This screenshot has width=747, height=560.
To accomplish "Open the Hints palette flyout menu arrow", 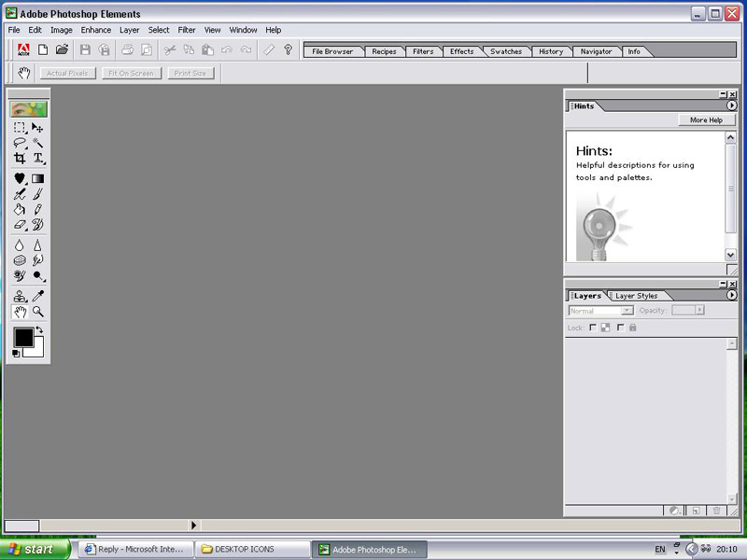I will [x=732, y=106].
